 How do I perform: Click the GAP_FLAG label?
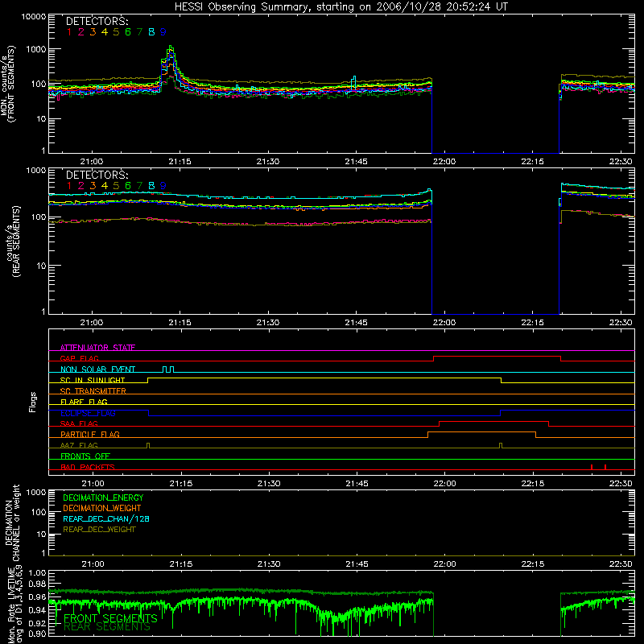[x=79, y=358]
